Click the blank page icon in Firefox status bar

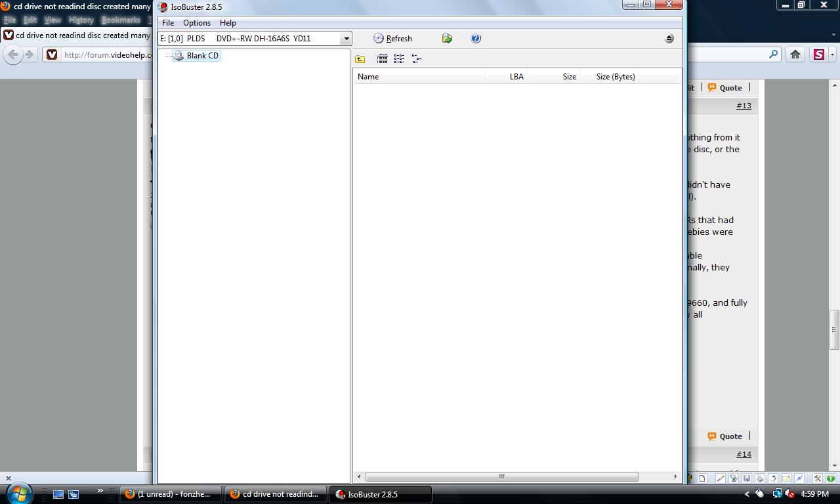702,478
